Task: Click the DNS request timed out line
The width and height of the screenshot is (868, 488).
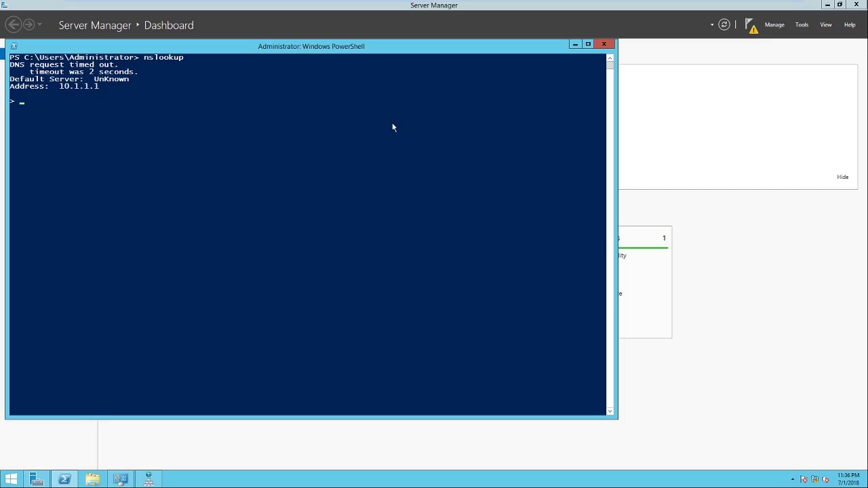Action: coord(64,64)
